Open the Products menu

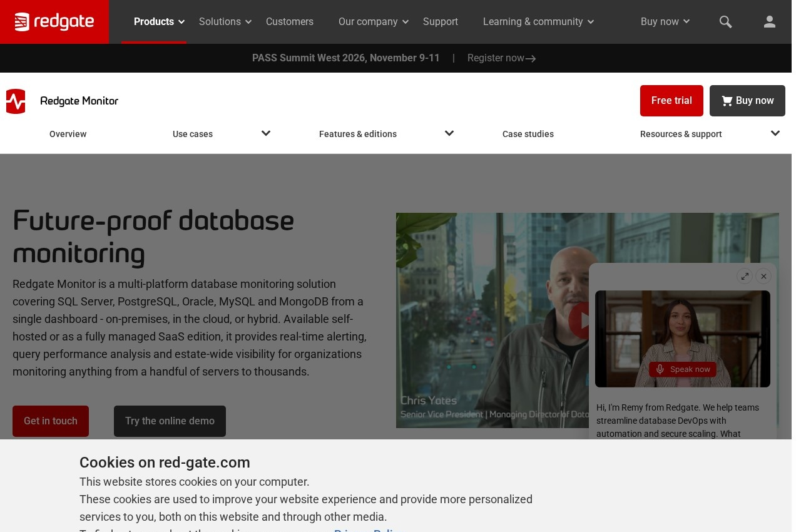154,22
